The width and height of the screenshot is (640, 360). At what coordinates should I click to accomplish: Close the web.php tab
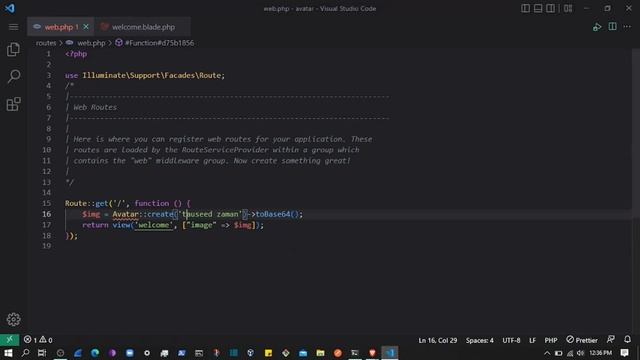point(86,27)
